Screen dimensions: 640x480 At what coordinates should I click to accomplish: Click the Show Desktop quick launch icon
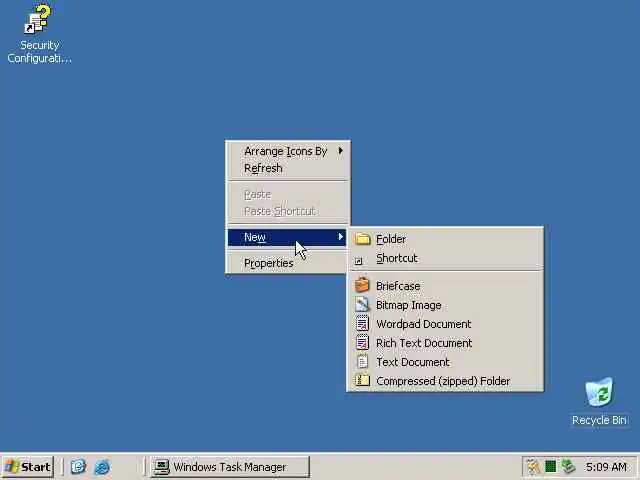click(78, 467)
